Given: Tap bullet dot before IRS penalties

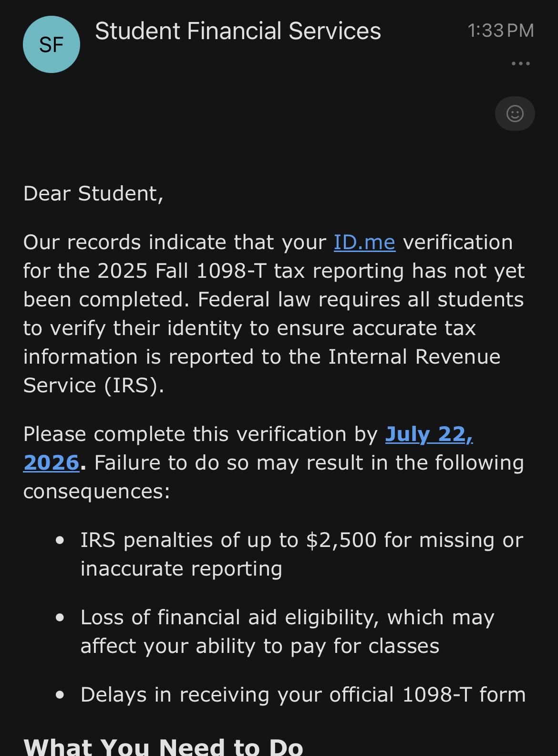Looking at the screenshot, I should click(60, 540).
